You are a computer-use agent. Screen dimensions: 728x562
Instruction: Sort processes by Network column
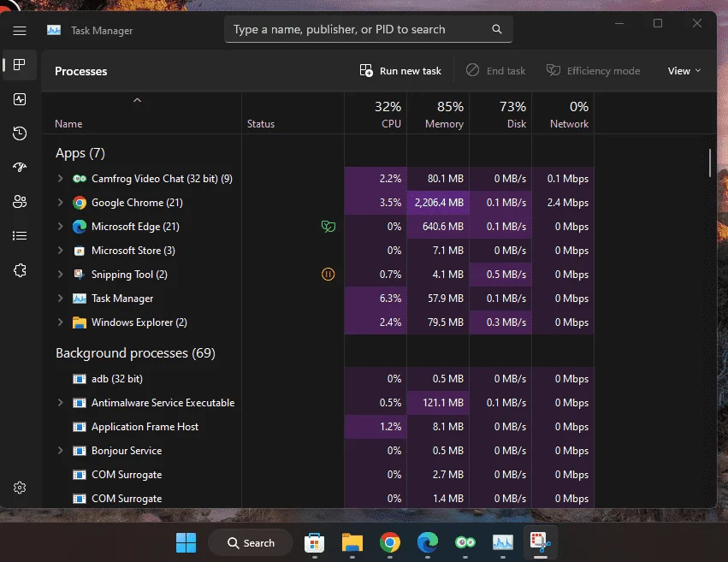click(x=563, y=113)
